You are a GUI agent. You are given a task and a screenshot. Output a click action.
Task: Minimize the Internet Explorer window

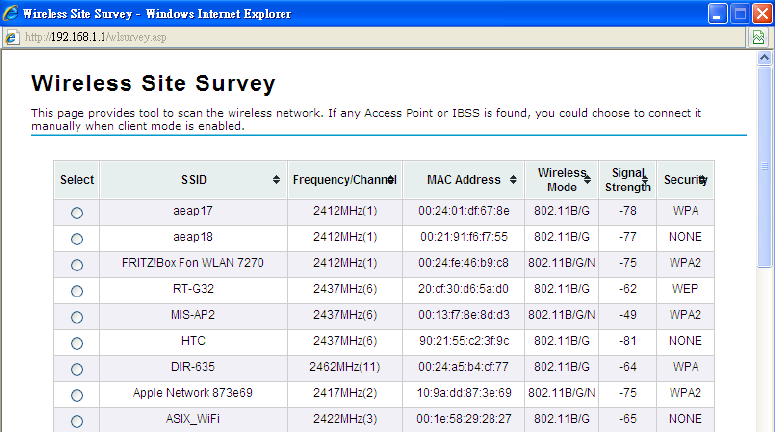tap(718, 14)
